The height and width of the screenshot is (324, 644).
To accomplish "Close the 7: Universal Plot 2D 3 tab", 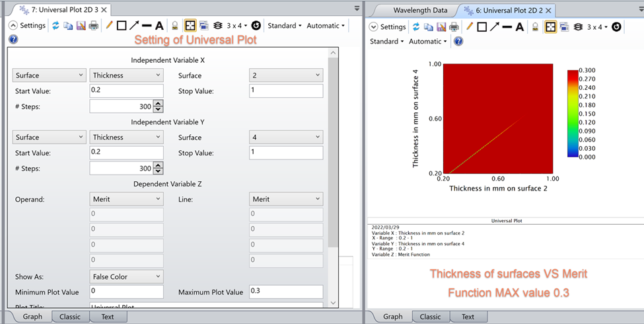I will click(x=104, y=9).
